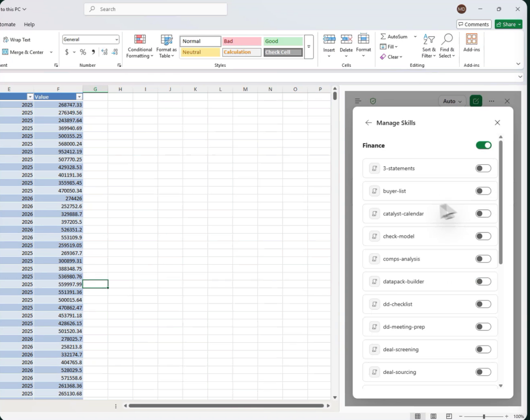This screenshot has width=530, height=420.
Task: Click the Comments button
Action: tap(474, 24)
